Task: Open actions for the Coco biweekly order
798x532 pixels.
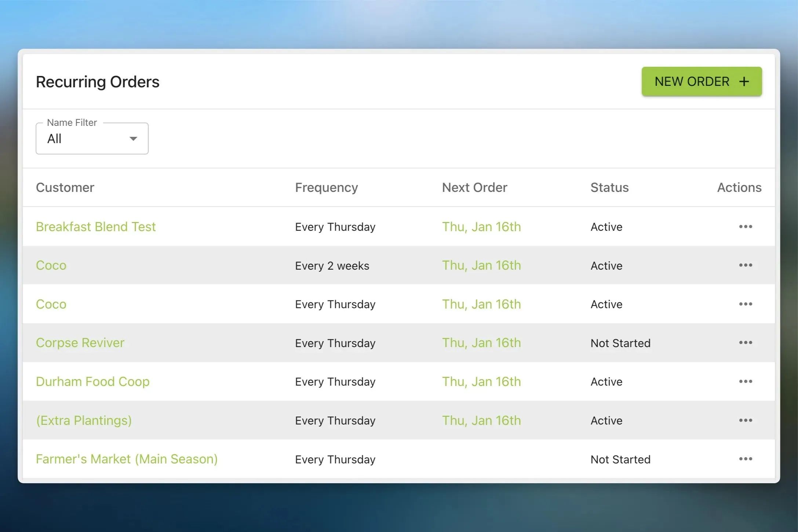Action: pos(746,265)
